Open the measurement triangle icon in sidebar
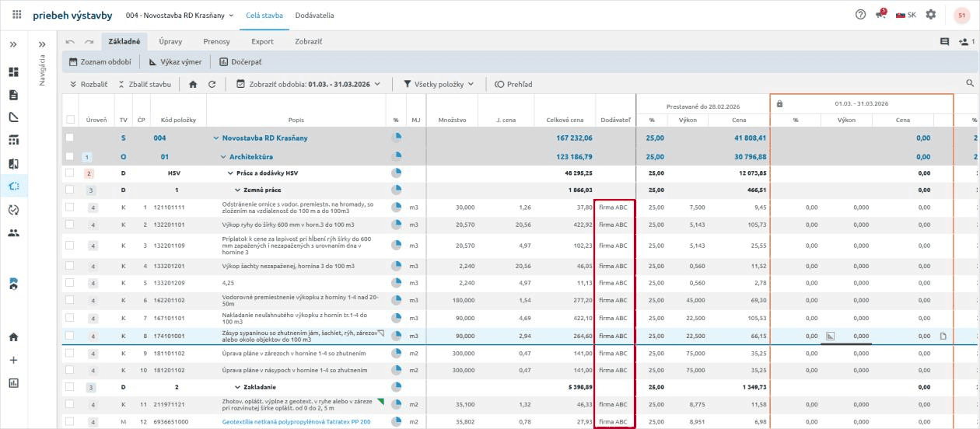Screen dimensions: 980x429 (x=13, y=117)
